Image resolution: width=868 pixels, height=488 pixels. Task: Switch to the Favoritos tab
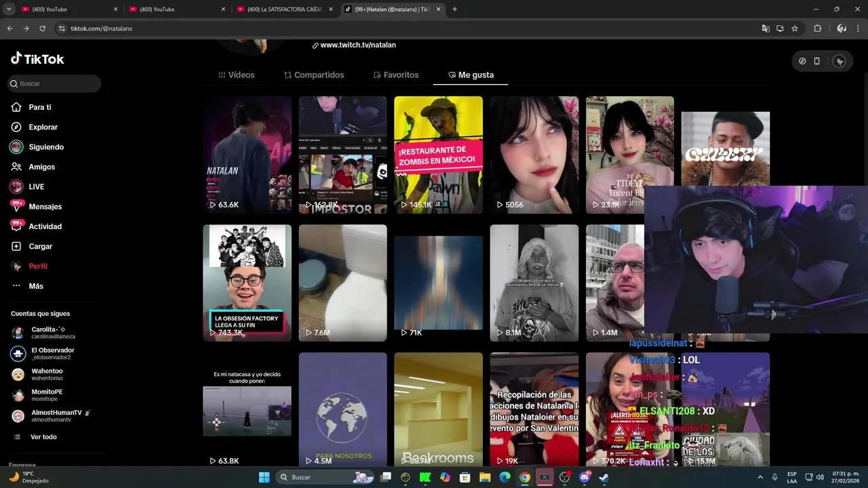[396, 75]
